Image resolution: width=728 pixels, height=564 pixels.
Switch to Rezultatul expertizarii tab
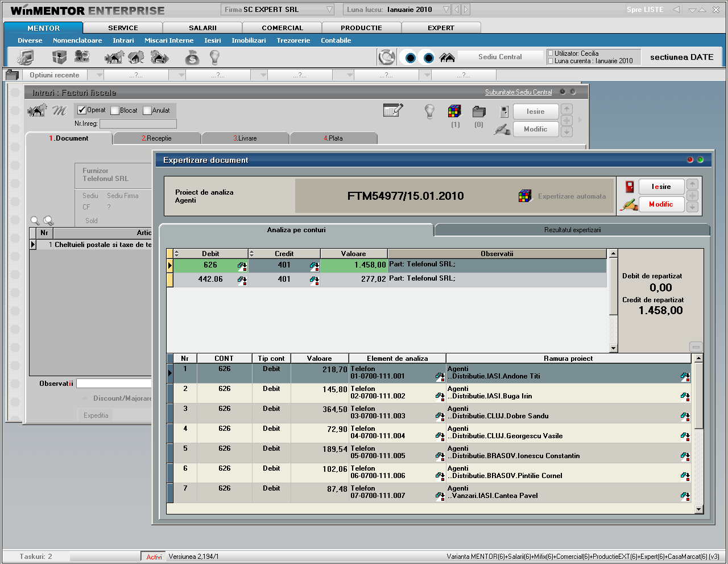click(x=572, y=230)
